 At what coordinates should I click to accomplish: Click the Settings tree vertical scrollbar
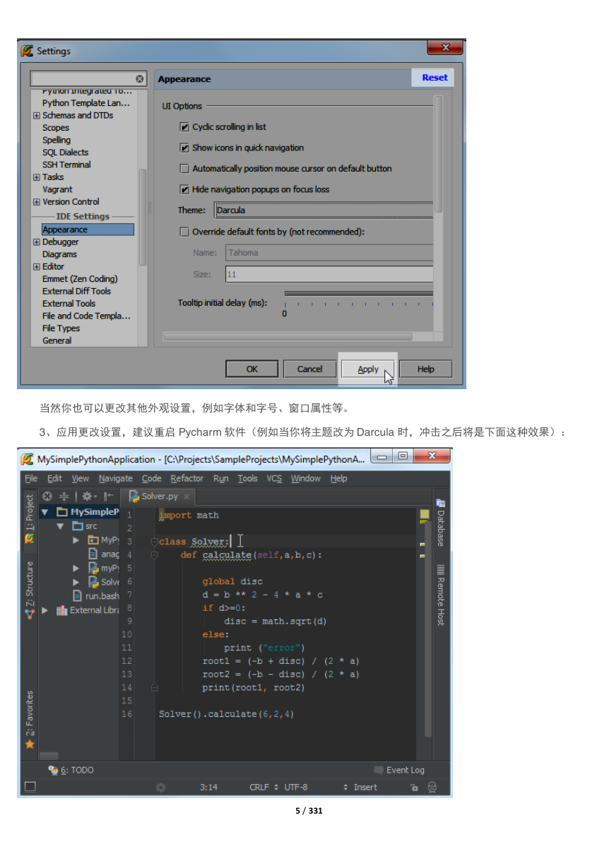click(x=143, y=216)
